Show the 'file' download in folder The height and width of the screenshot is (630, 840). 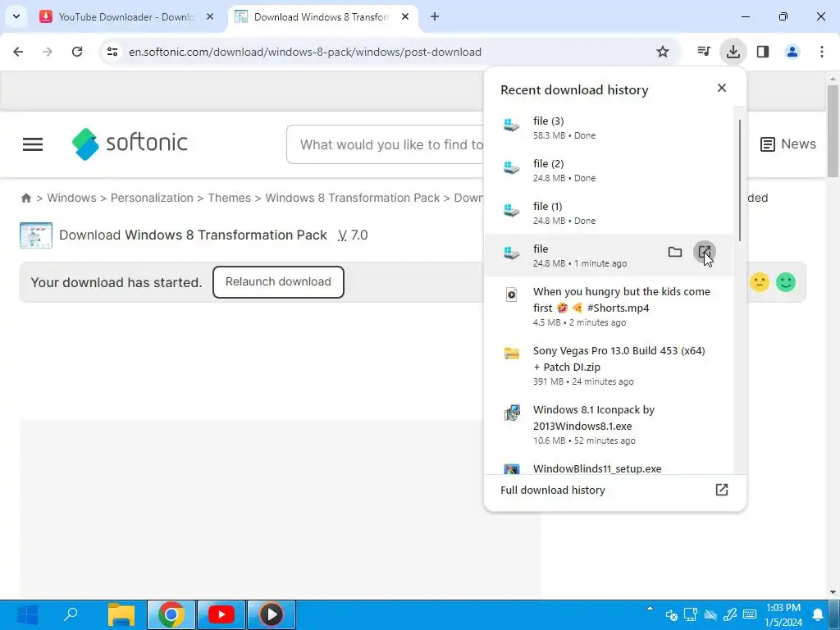tap(675, 252)
